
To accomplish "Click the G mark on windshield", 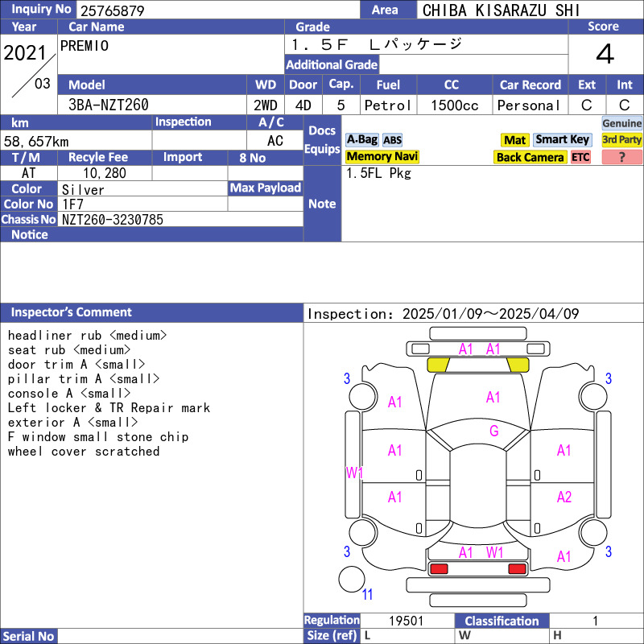I will coord(494,431).
